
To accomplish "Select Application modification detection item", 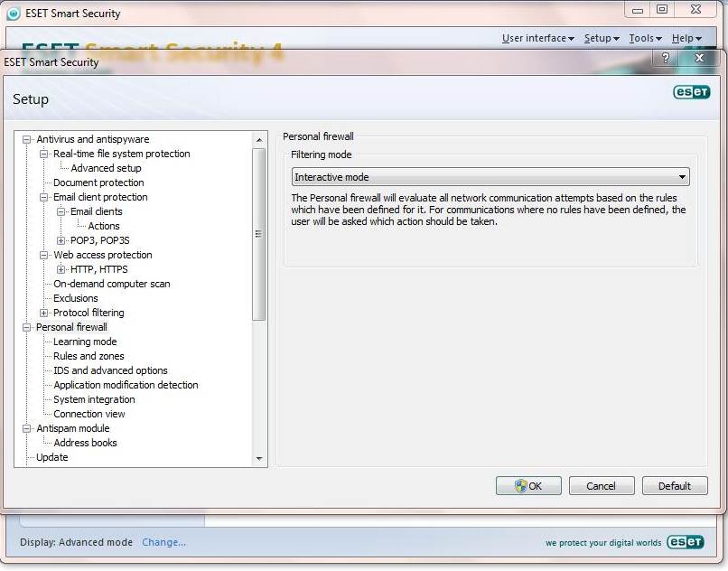I will (x=126, y=385).
